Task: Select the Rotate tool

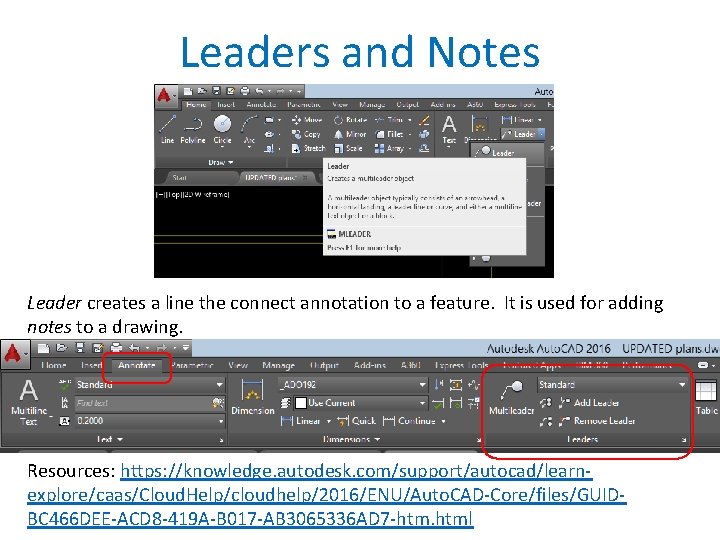Action: (350, 120)
